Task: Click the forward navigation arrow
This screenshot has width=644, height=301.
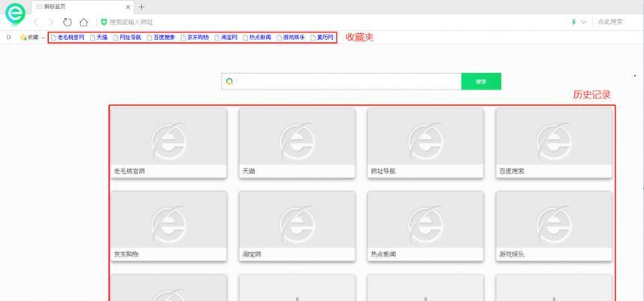Action: click(51, 23)
